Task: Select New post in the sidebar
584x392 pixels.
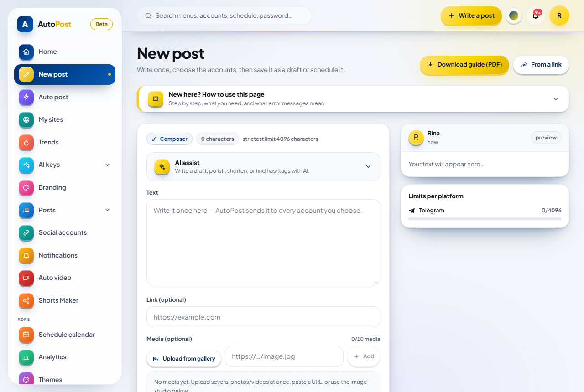Action: pyautogui.click(x=65, y=74)
